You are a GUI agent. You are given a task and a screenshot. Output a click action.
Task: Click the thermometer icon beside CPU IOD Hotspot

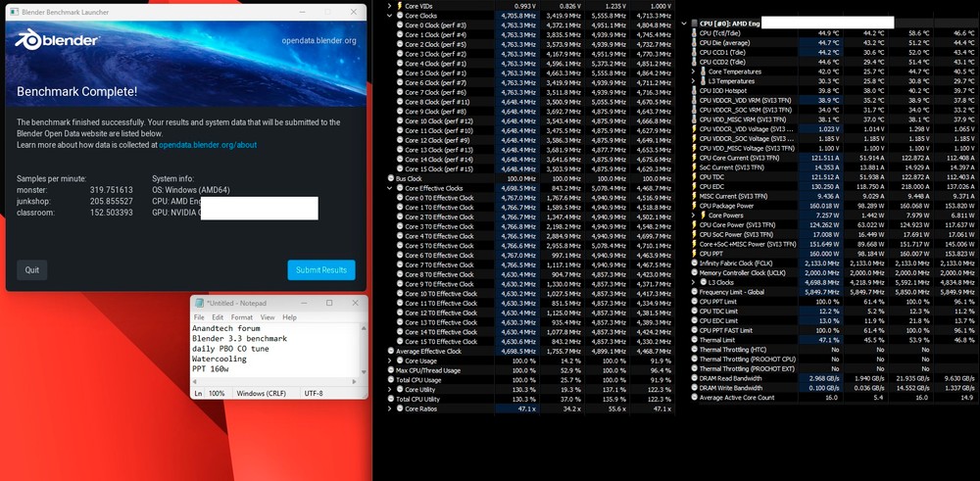pyautogui.click(x=695, y=90)
